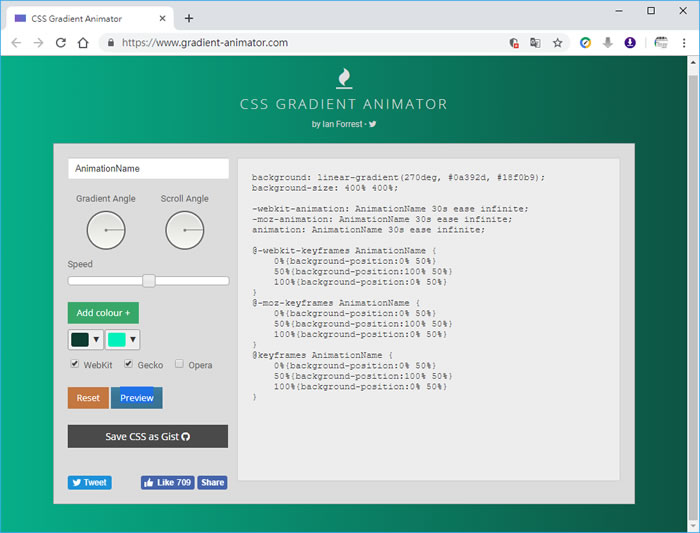Open a new browser tab
The height and width of the screenshot is (533, 700).
[189, 18]
